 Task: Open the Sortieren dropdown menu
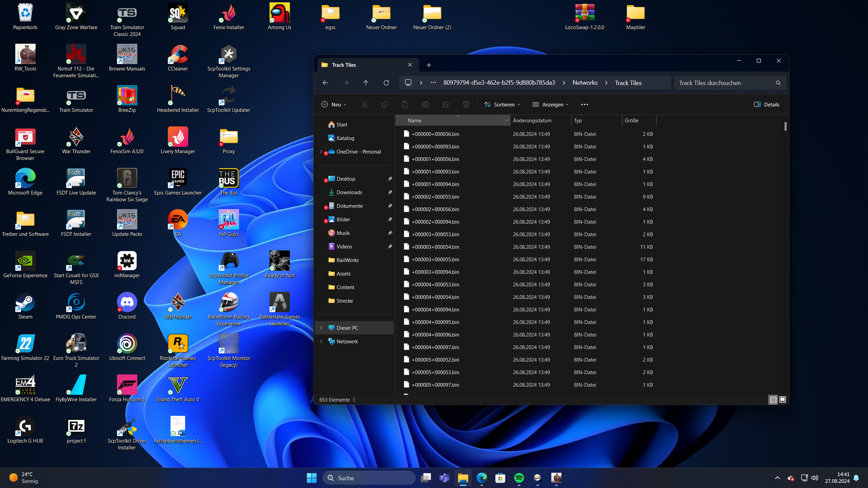click(x=502, y=104)
